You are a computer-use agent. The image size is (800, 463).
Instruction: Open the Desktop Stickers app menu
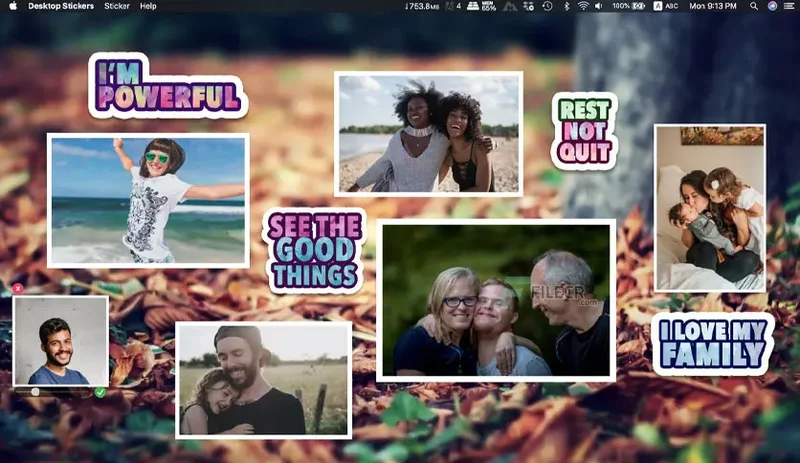(61, 6)
